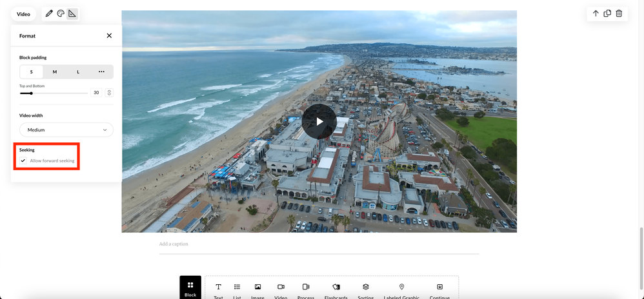Screen dimensions: 644x299
Task: Click the Top and Bottom padding slider
Action: click(x=54, y=93)
